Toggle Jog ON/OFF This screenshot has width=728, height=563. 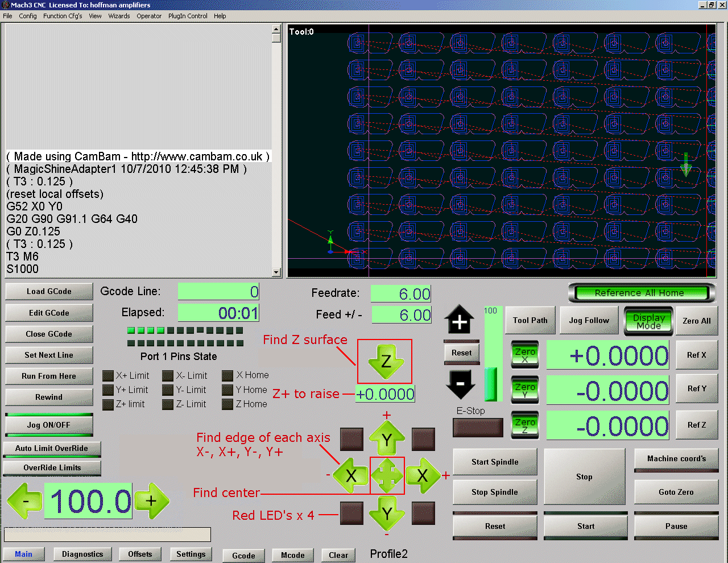click(x=49, y=425)
